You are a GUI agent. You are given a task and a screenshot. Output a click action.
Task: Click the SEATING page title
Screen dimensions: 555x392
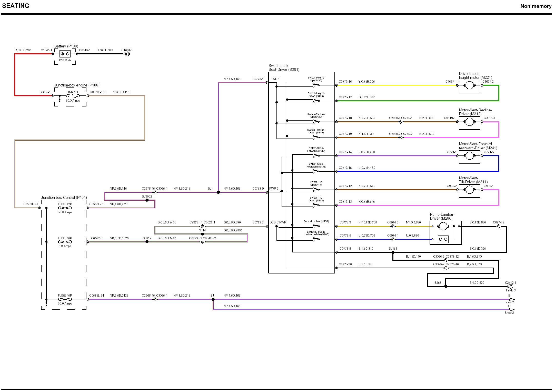pyautogui.click(x=16, y=6)
